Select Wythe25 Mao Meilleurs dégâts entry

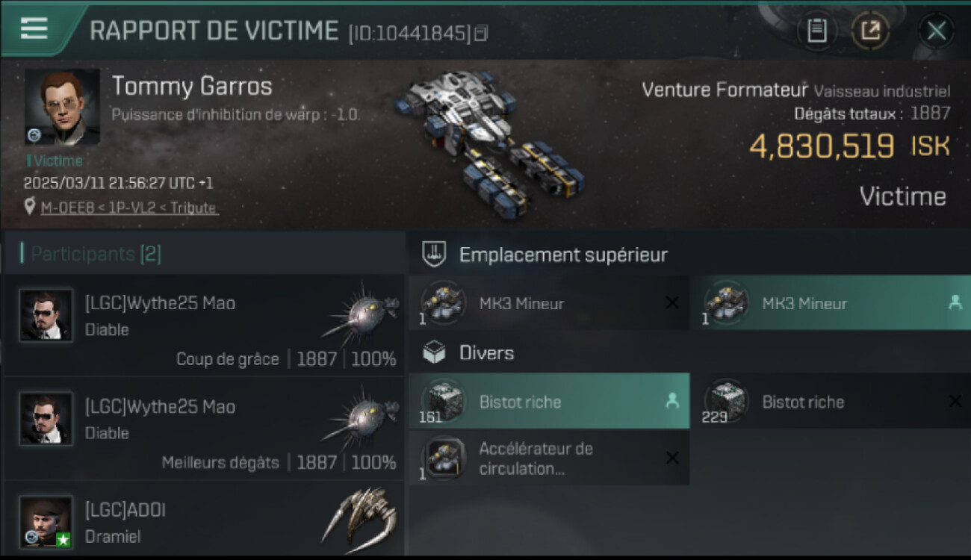(204, 429)
